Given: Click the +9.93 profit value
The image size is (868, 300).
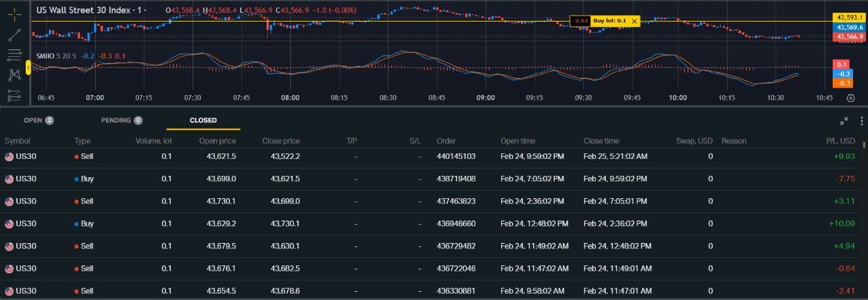Looking at the screenshot, I should 844,156.
